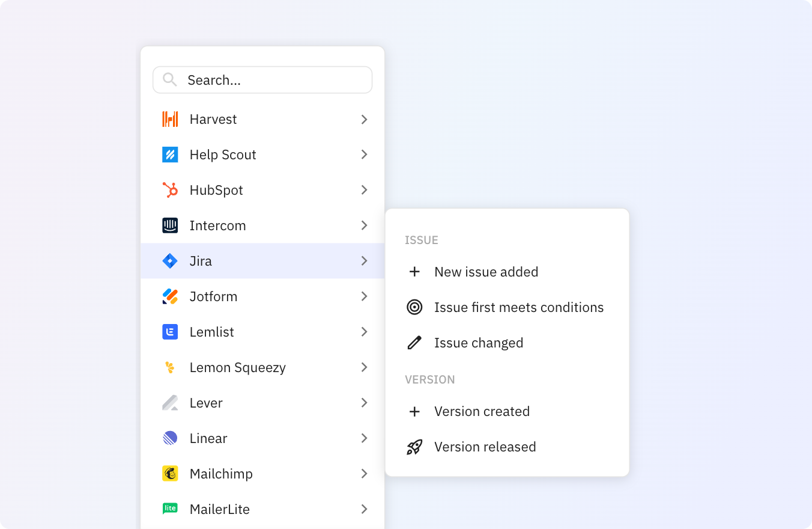Open the Harvest label in app list
Viewport: 812px width, 529px height.
pyautogui.click(x=213, y=119)
